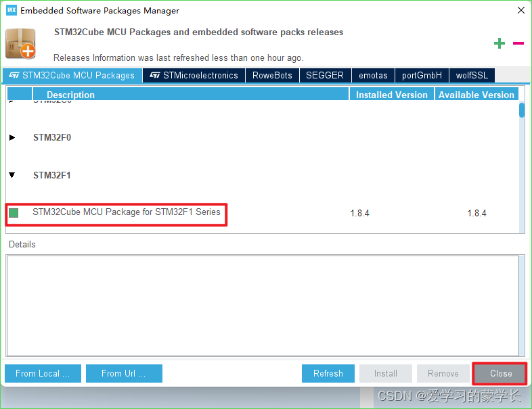
Task: Open the RoweBots tab
Action: [272, 75]
